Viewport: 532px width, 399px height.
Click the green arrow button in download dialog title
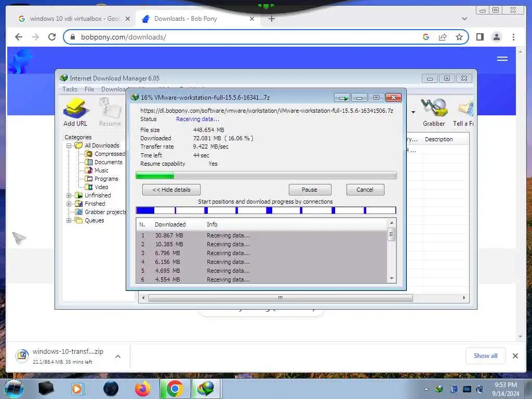point(342,98)
